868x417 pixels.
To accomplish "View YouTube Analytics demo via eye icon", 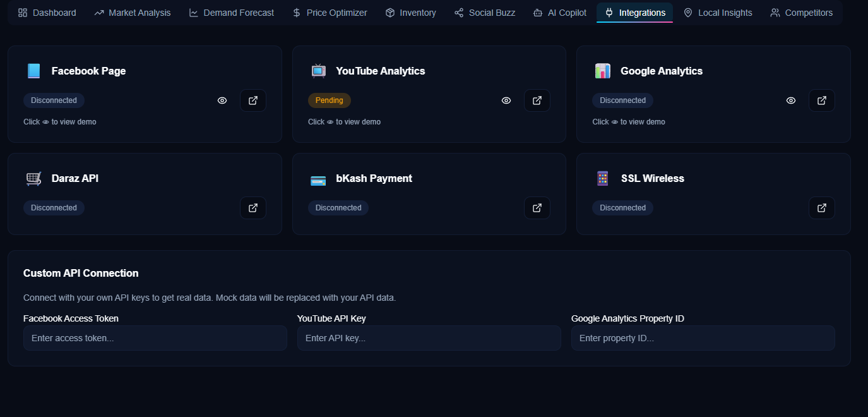I will (x=506, y=100).
